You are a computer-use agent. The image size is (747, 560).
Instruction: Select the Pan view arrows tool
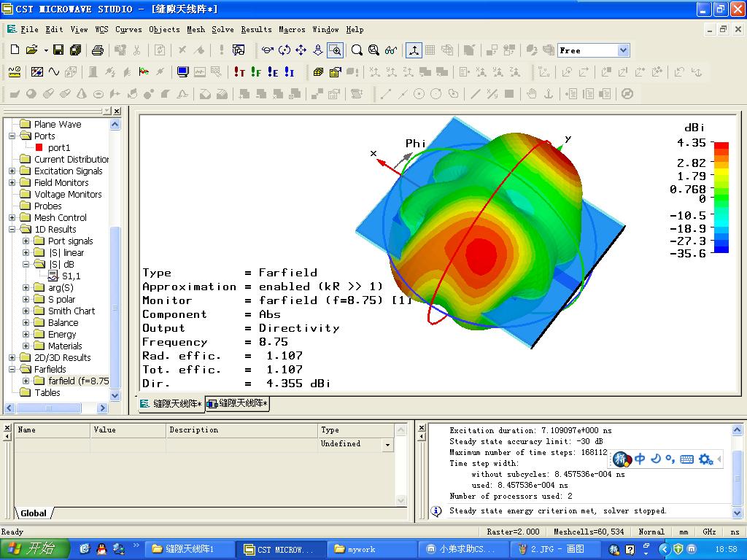tap(301, 50)
